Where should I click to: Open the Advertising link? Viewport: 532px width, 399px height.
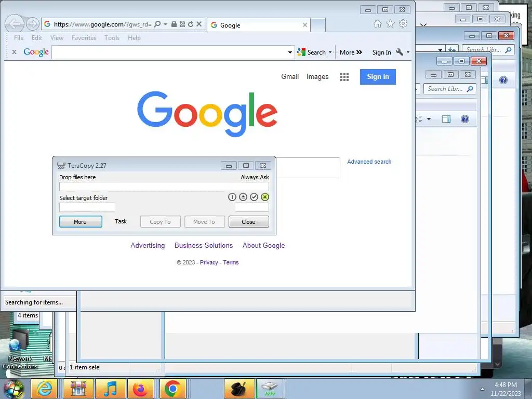pos(148,245)
